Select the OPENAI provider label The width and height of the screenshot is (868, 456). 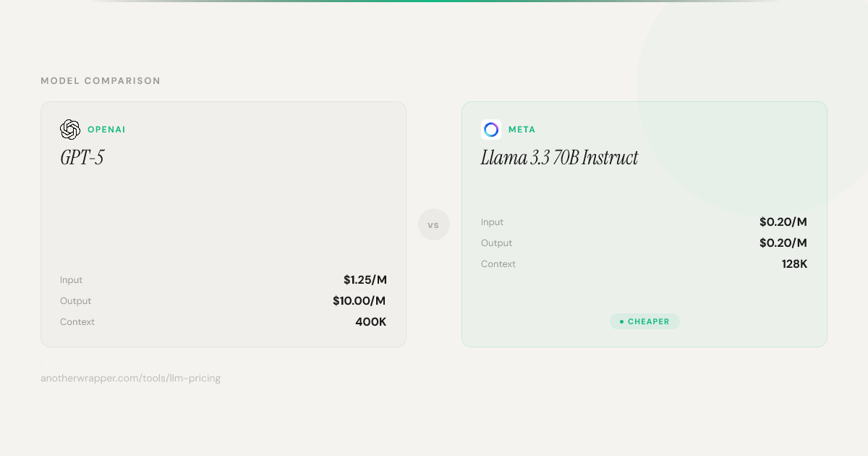tap(106, 130)
